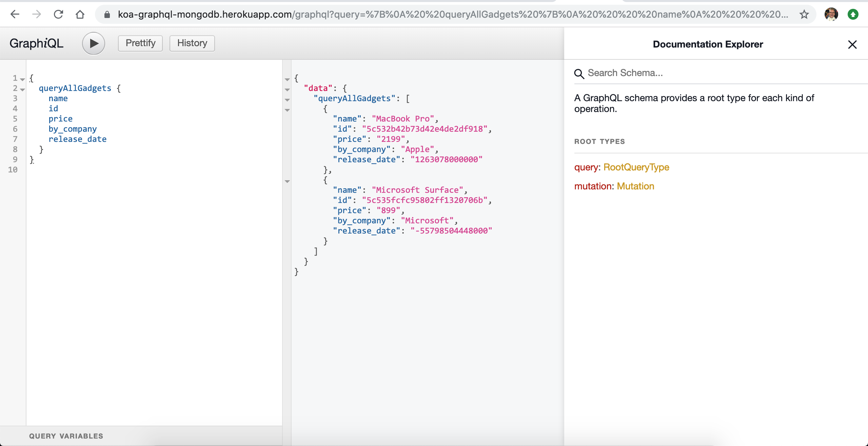Screen dimensions: 868x446
Task: Reload the current page
Action: (58, 14)
